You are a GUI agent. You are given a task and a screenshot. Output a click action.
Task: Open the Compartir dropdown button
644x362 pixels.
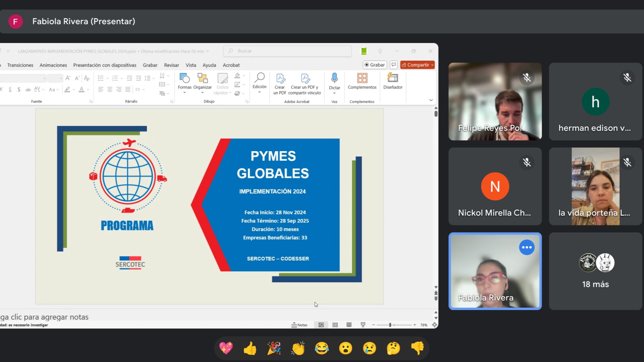click(417, 65)
